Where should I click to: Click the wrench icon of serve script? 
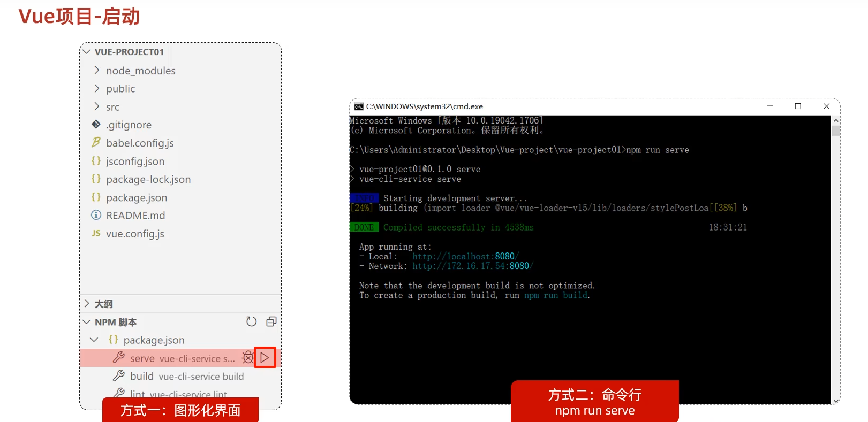119,357
